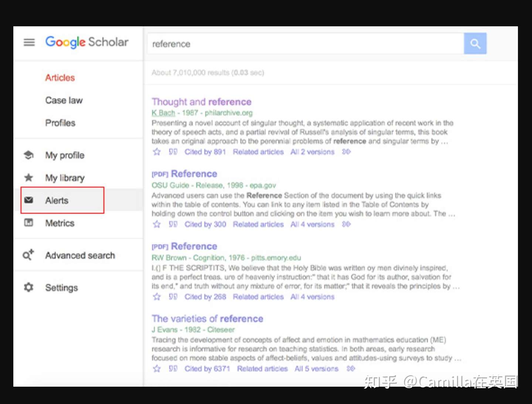Click 'J Evans - 1982 - Citeseer' source line
532x404 pixels.
pyautogui.click(x=193, y=329)
